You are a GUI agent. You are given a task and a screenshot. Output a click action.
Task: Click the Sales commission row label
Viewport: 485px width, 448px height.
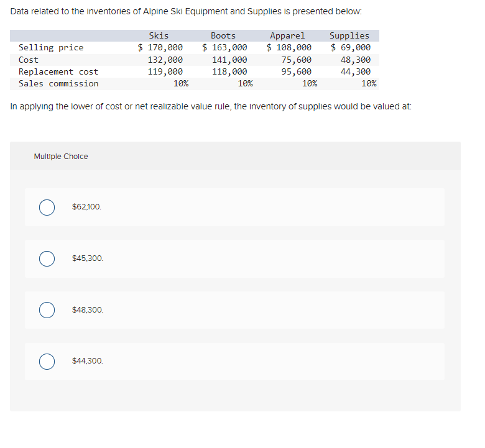pyautogui.click(x=58, y=83)
